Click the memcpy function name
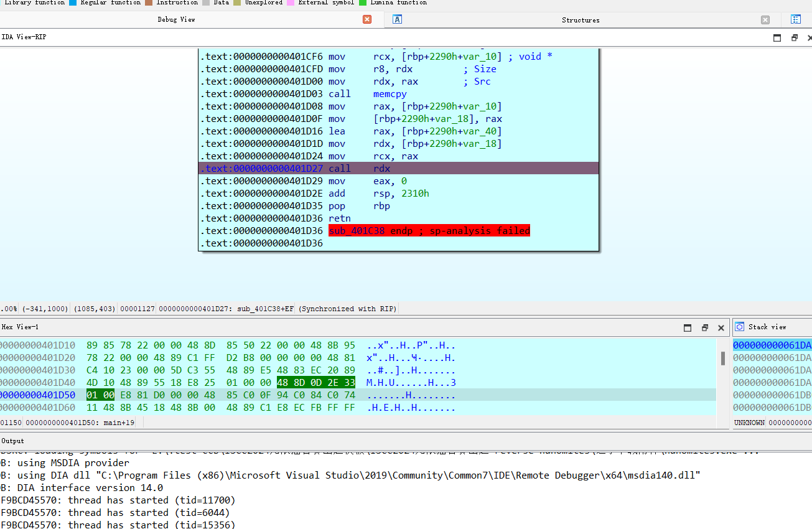This screenshot has width=812, height=529. [x=390, y=94]
